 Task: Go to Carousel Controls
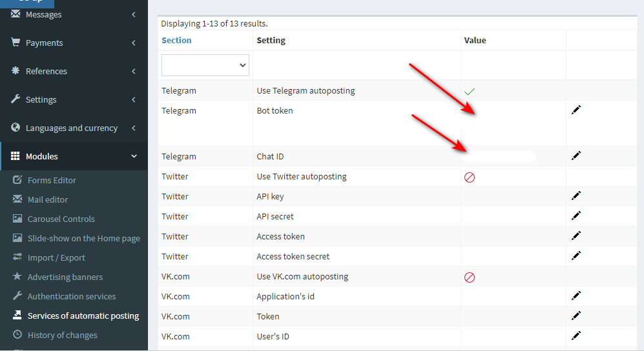[61, 219]
